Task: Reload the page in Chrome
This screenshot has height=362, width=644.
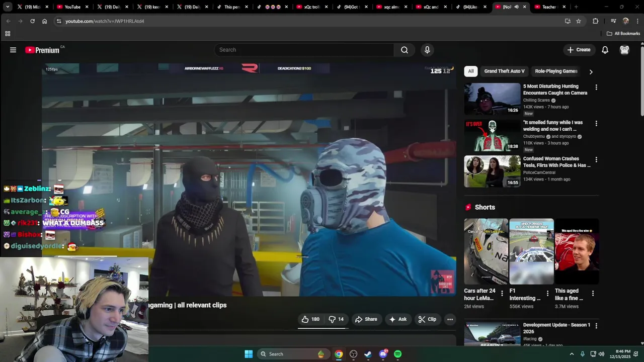Action: coord(32,21)
